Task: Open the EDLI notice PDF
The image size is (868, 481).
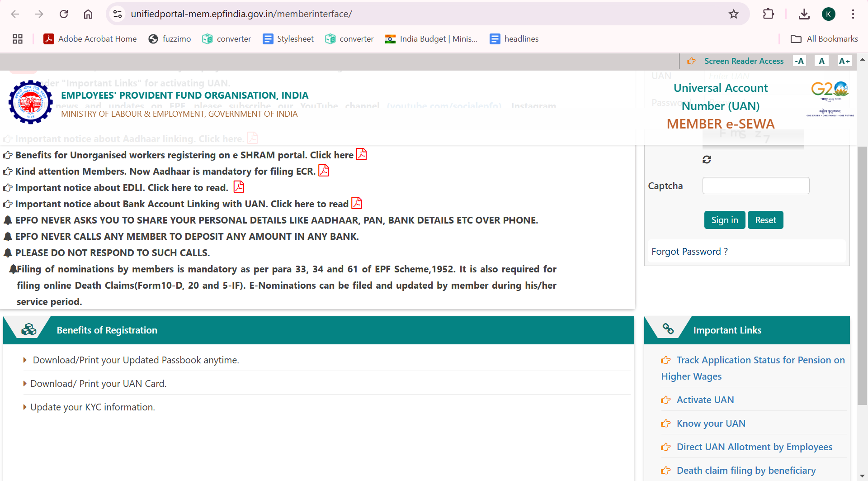Action: tap(239, 186)
